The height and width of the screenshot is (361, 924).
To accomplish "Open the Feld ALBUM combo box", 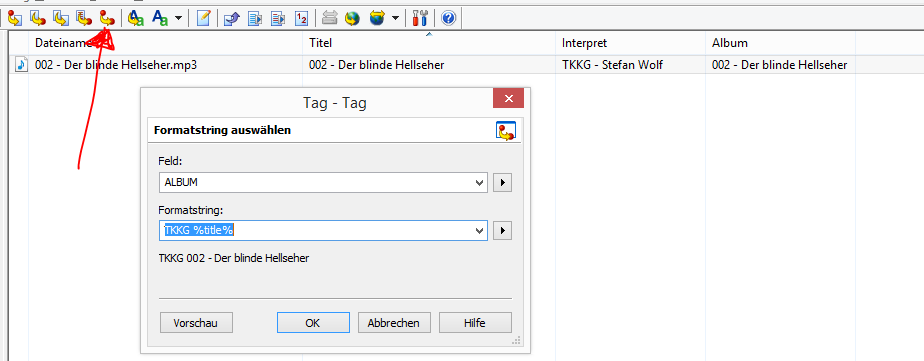I will click(x=323, y=183).
